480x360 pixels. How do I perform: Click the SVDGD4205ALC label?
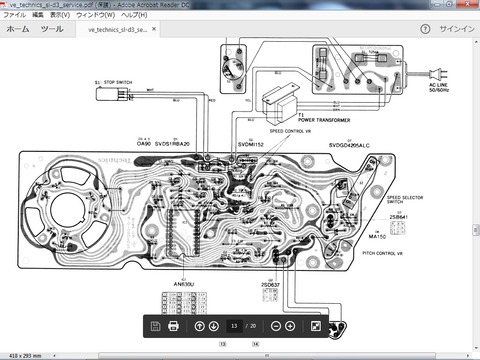coord(349,145)
